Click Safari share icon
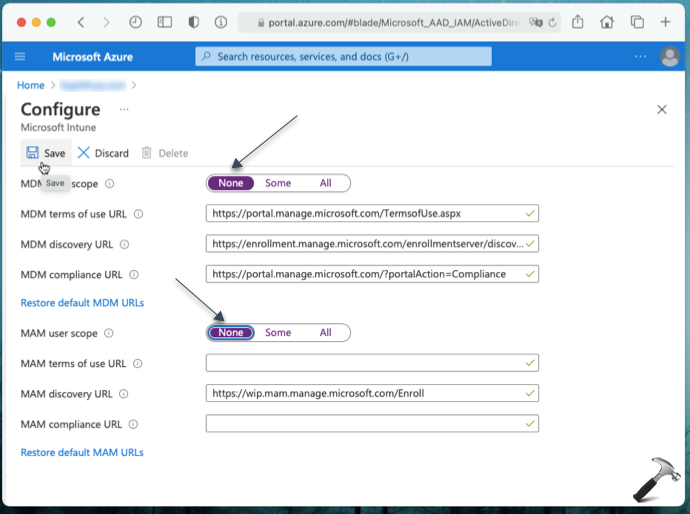This screenshot has width=690, height=514. click(578, 22)
